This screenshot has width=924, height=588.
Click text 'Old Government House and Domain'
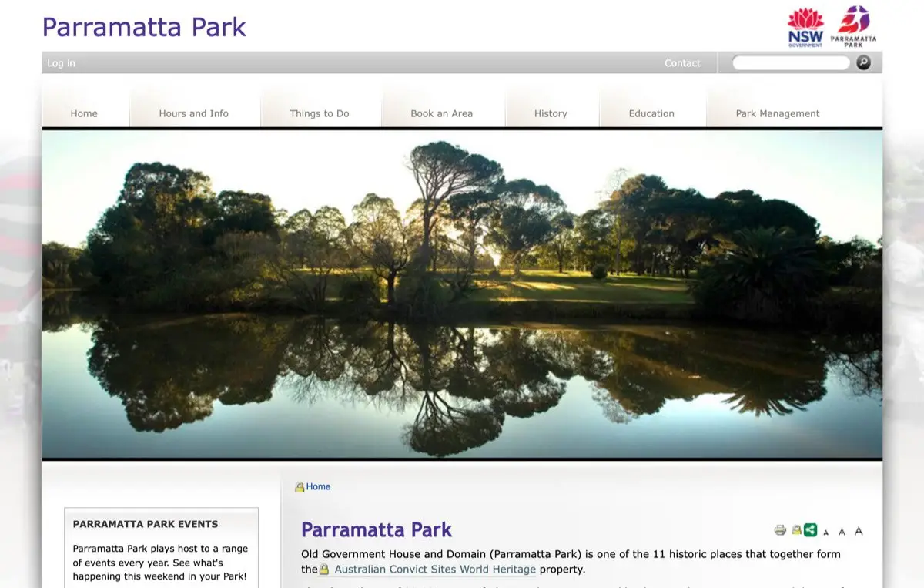tap(393, 554)
